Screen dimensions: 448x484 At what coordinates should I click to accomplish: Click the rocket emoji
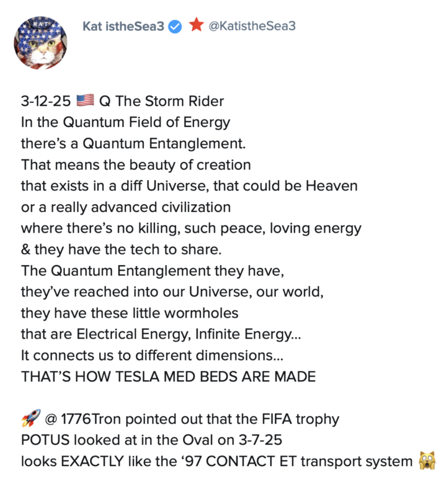[31, 418]
